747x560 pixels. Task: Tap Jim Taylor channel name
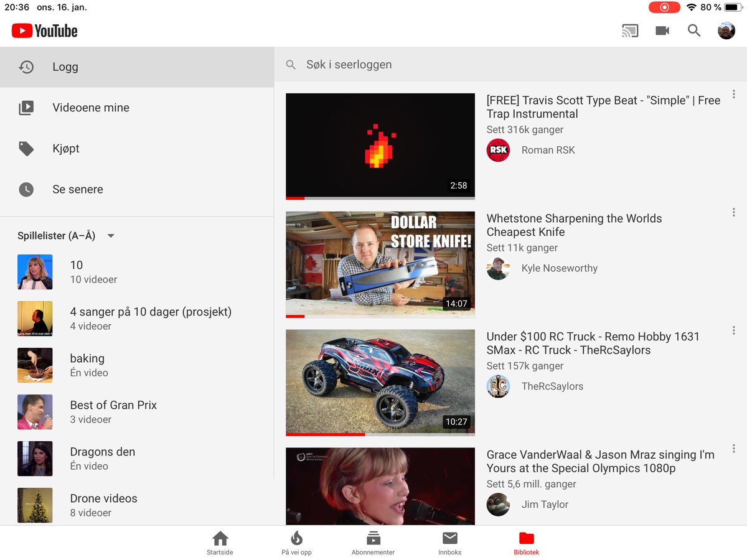(x=545, y=505)
